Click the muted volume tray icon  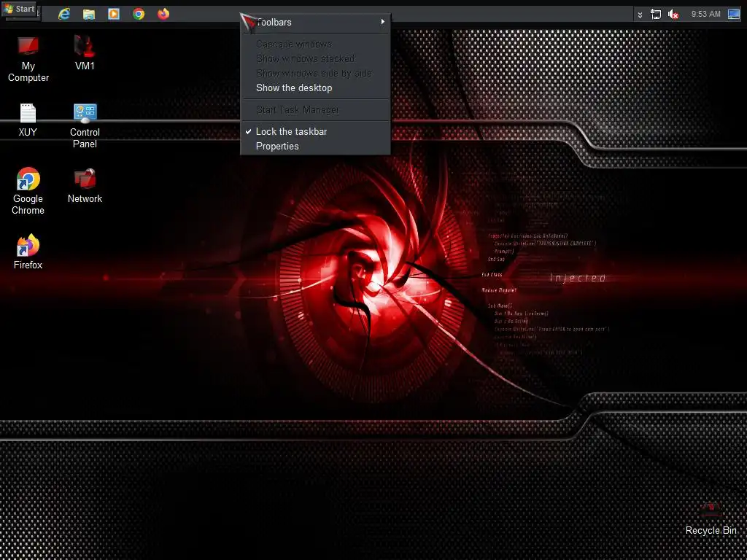click(x=673, y=15)
